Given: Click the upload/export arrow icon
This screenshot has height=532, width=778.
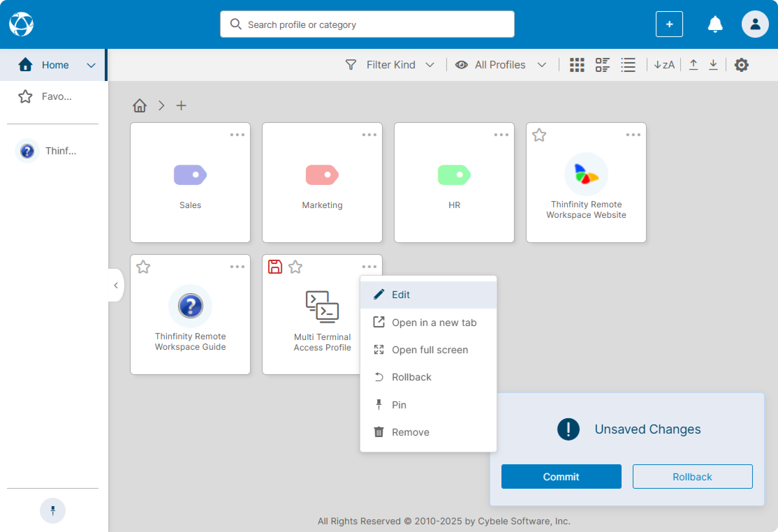Looking at the screenshot, I should (693, 65).
